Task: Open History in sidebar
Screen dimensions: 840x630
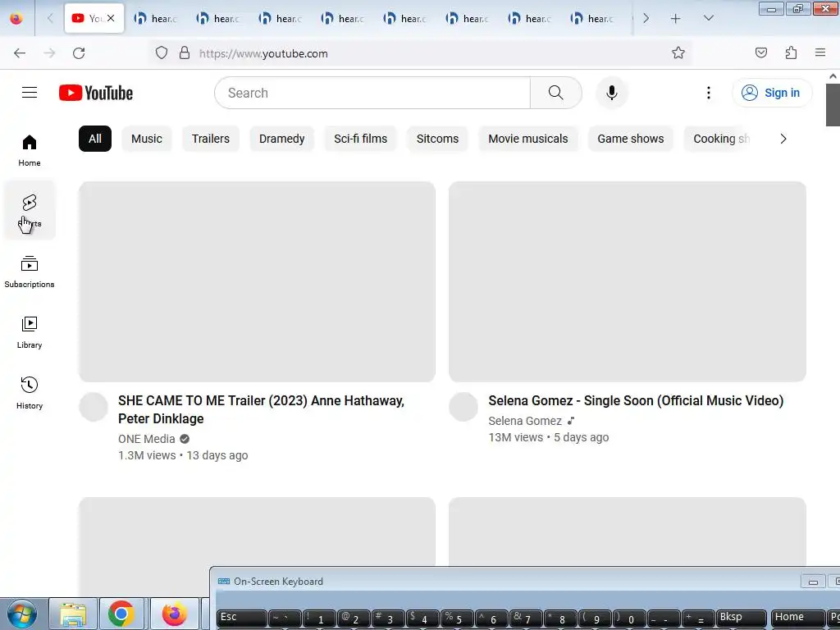Action: point(30,393)
